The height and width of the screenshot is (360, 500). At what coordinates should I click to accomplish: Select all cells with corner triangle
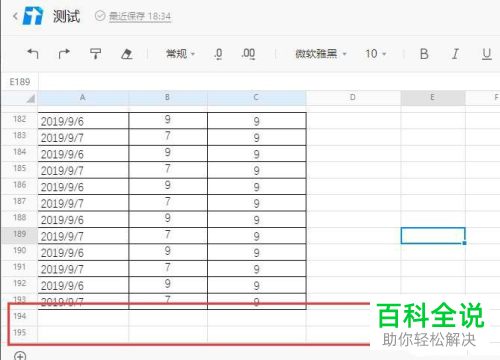click(x=30, y=98)
